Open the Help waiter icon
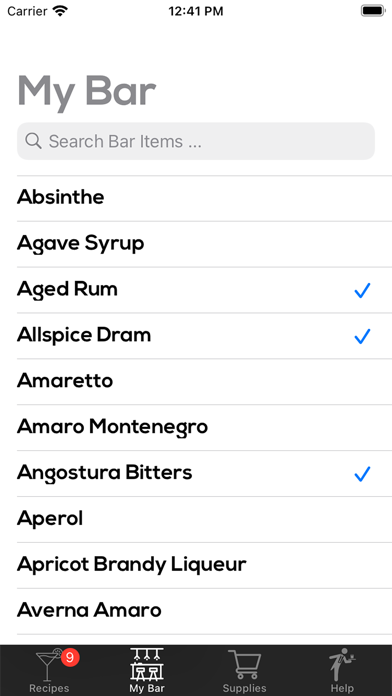392x696 pixels. [342, 664]
